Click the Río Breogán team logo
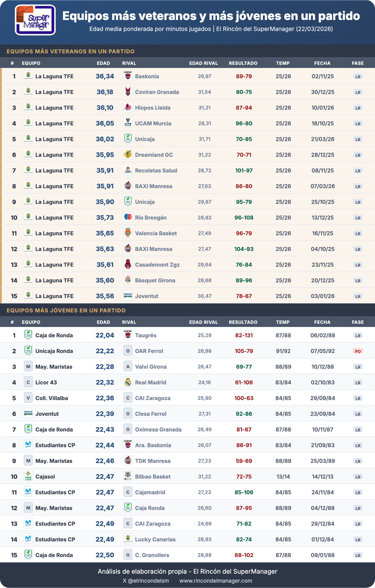Viewport: 375px width, 588px height. point(128,217)
